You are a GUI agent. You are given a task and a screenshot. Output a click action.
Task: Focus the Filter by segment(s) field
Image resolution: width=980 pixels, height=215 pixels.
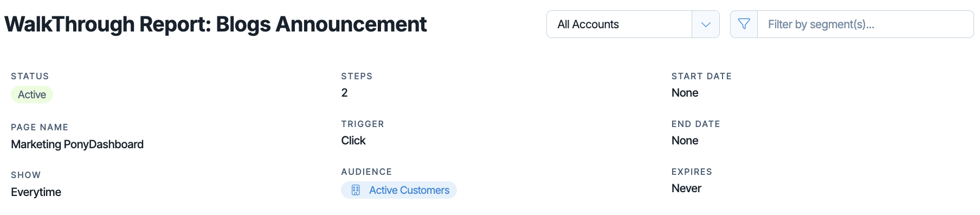tap(865, 24)
